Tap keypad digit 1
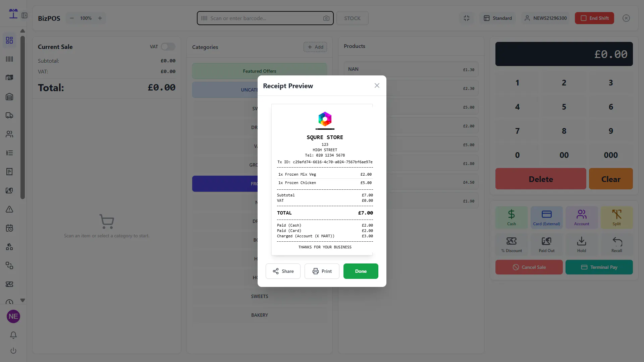This screenshot has height=362, width=644. pyautogui.click(x=517, y=83)
